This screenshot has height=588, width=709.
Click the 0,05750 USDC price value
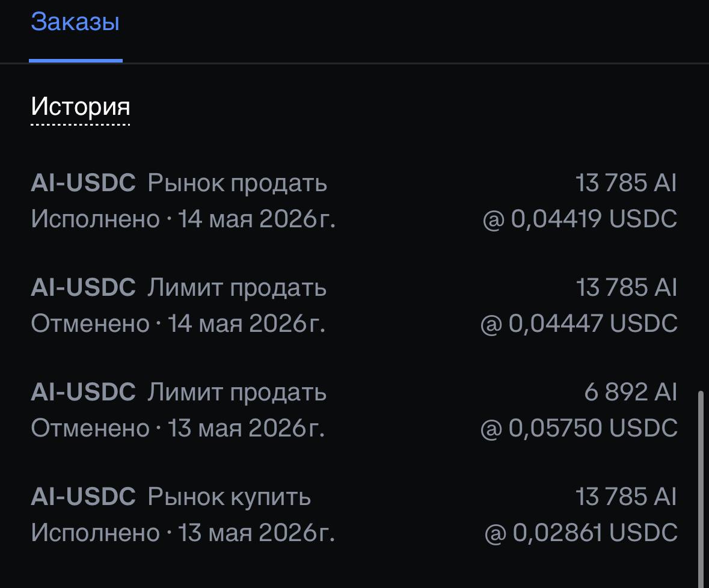[x=579, y=428]
